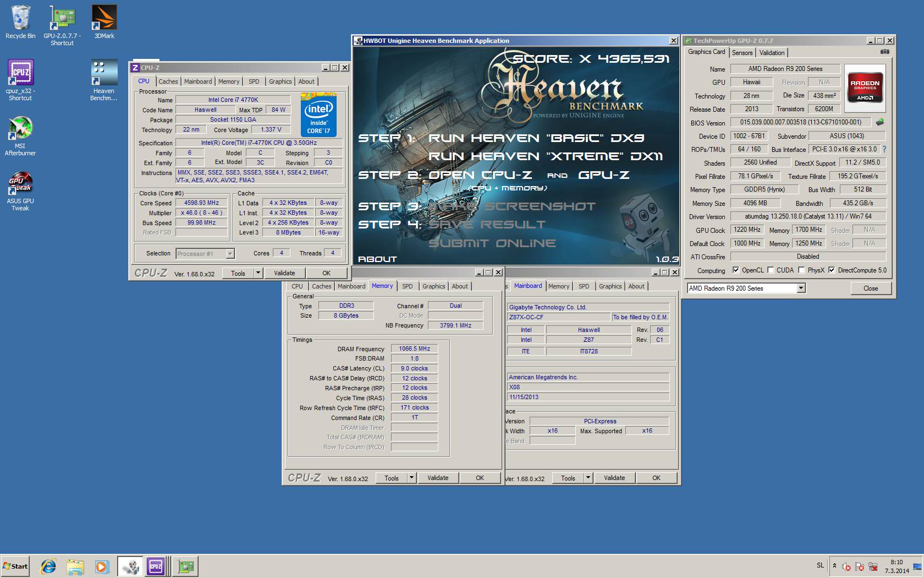Click the GPU-Z screenshot camera icon
The image size is (924, 578).
click(884, 52)
